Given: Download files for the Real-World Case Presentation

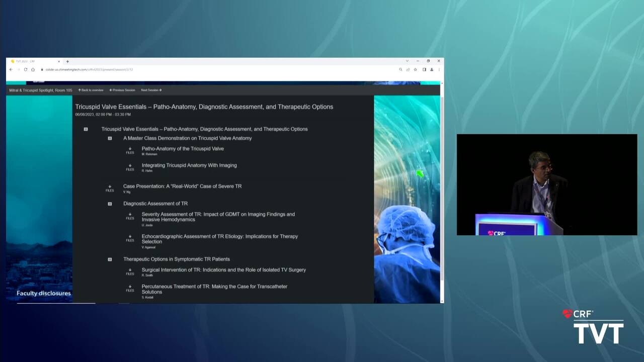Looking at the screenshot, I should pos(110,188).
